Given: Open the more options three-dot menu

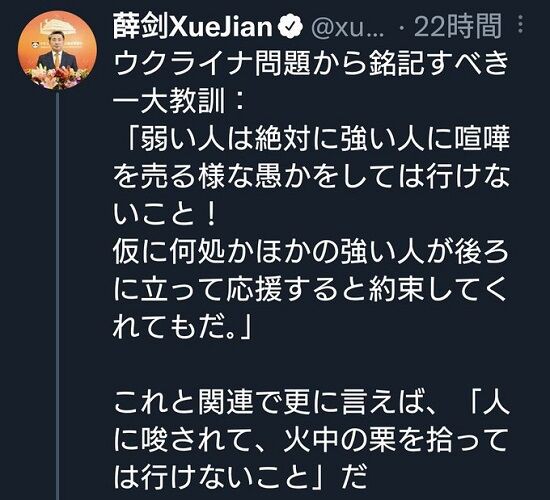Looking at the screenshot, I should [521, 25].
